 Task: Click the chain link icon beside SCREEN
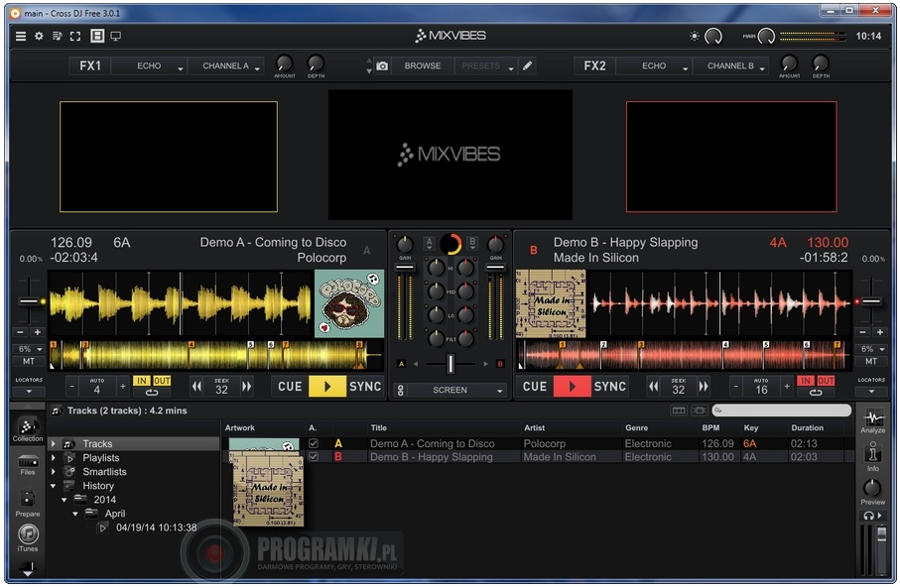pos(401,391)
